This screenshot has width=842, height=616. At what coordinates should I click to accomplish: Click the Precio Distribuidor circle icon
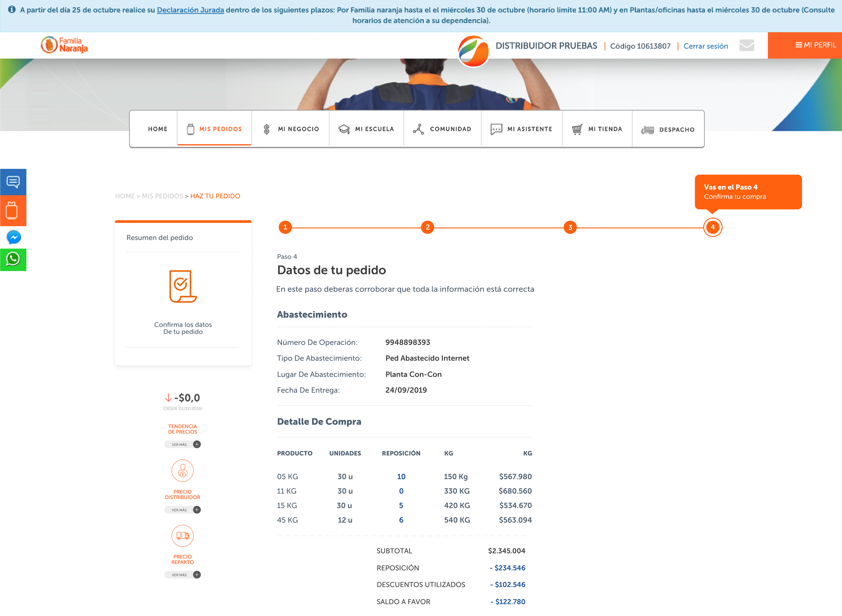[x=182, y=471]
